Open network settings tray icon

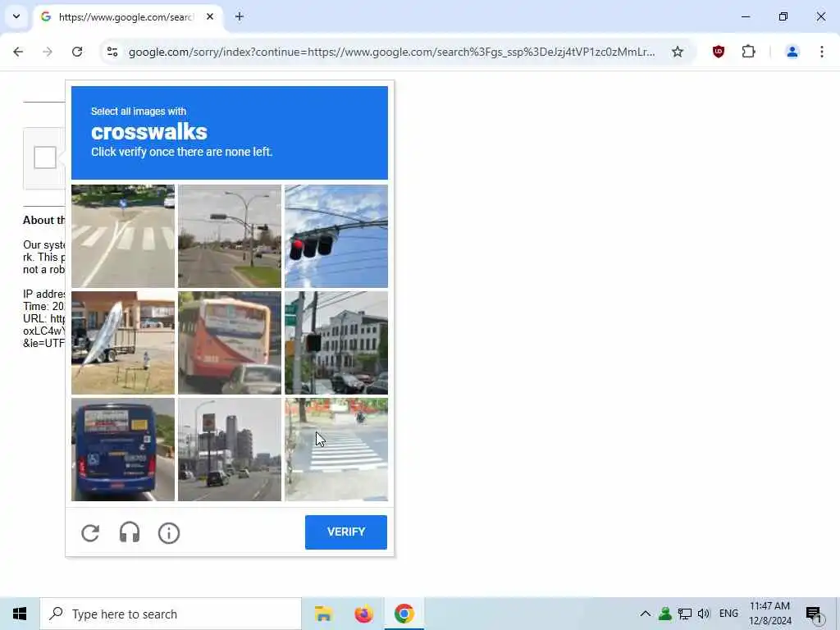click(685, 614)
